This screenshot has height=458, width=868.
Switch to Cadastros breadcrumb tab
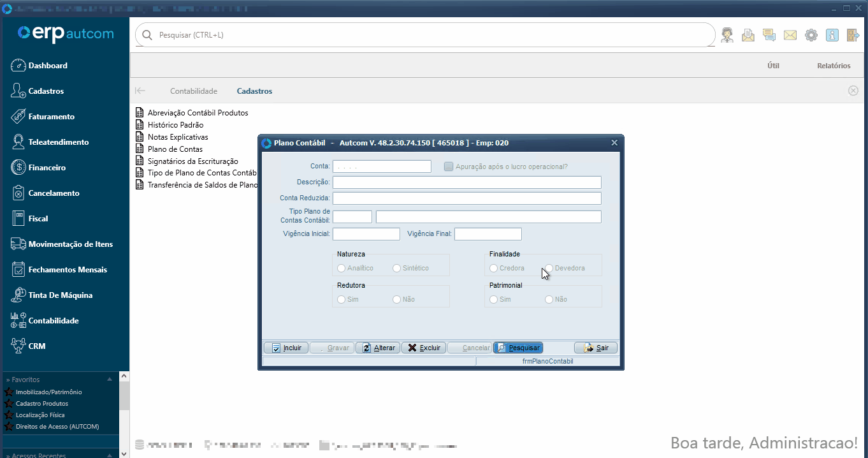point(254,91)
